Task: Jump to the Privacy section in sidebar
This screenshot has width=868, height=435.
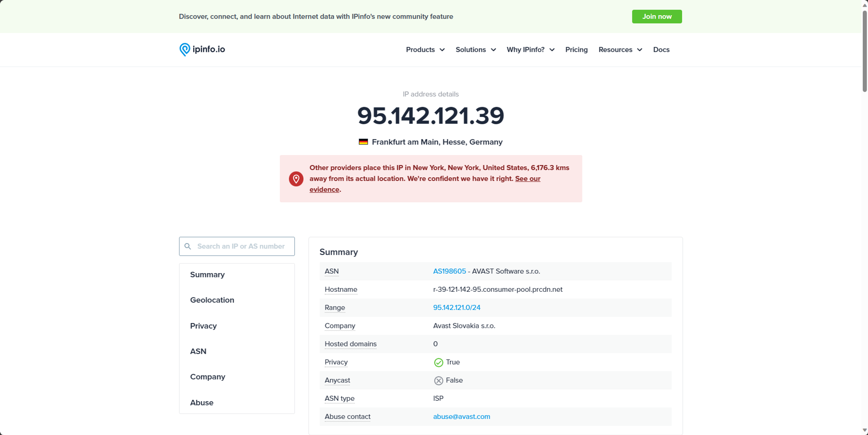Action: click(x=203, y=326)
